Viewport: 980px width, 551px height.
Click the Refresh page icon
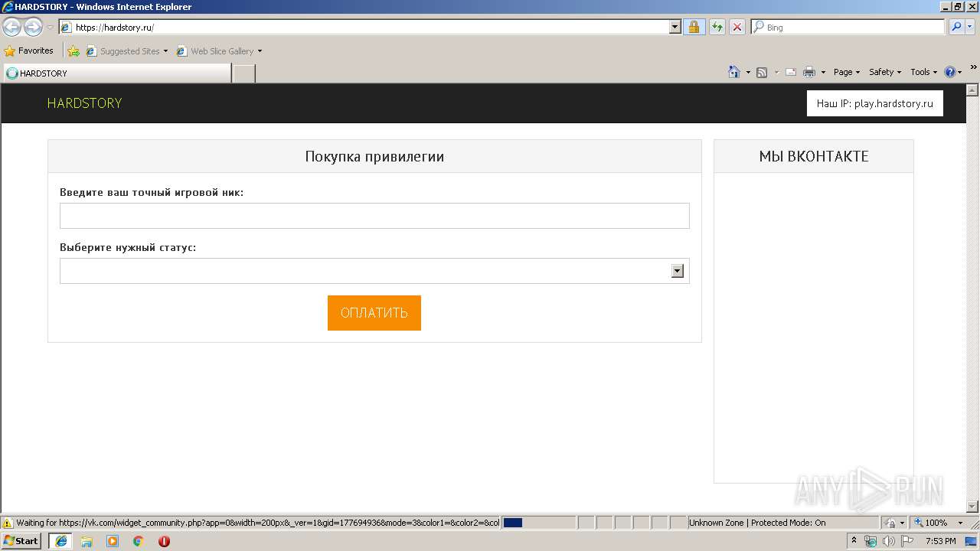coord(717,27)
